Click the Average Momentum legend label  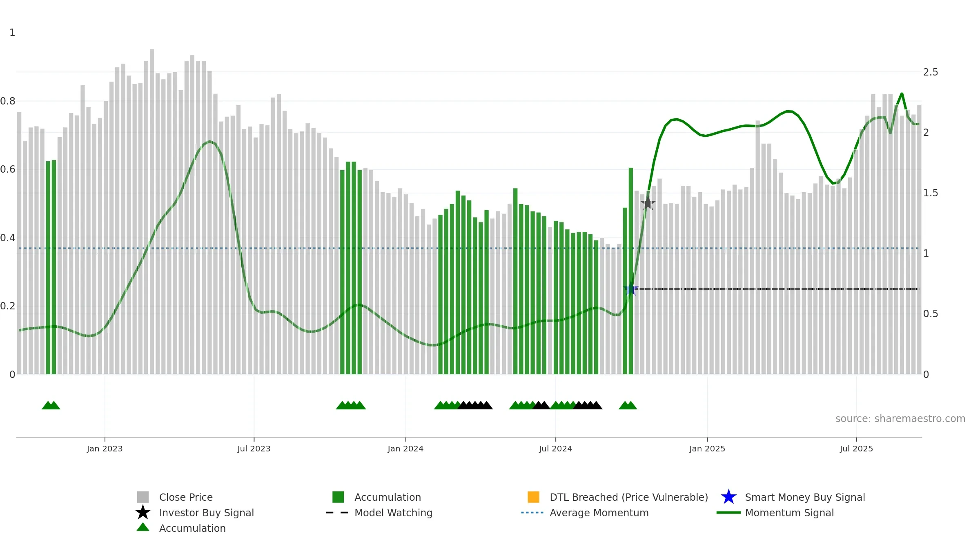coord(599,513)
